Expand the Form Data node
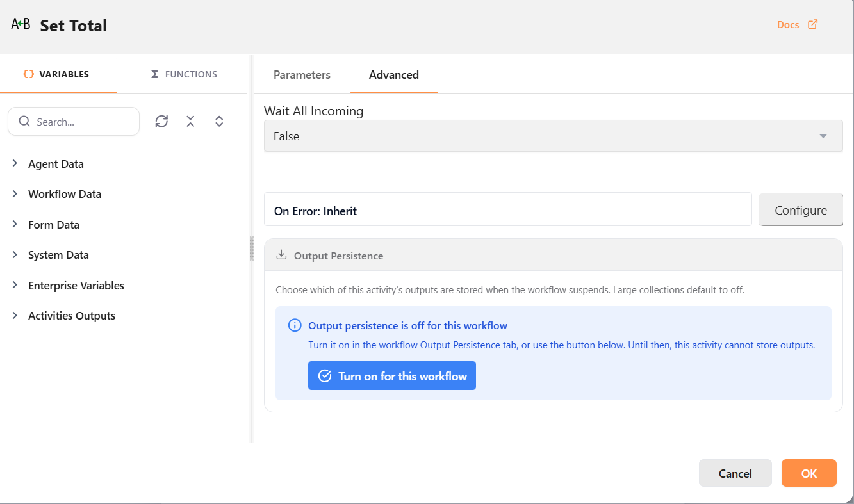 [x=15, y=224]
